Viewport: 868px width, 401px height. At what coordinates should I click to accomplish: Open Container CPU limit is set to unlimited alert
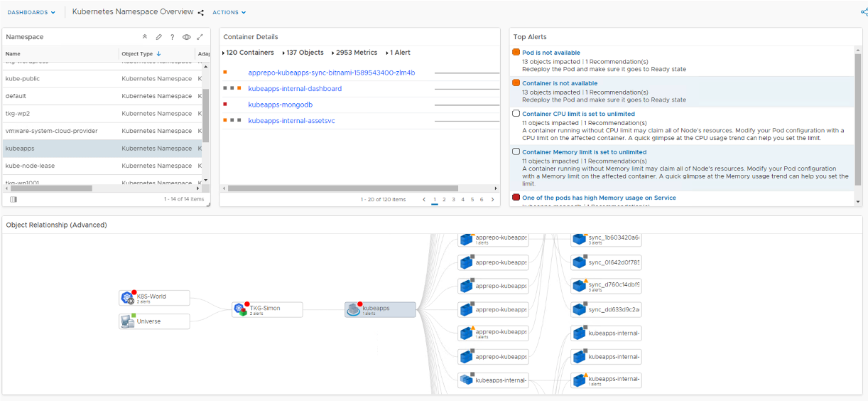click(579, 114)
